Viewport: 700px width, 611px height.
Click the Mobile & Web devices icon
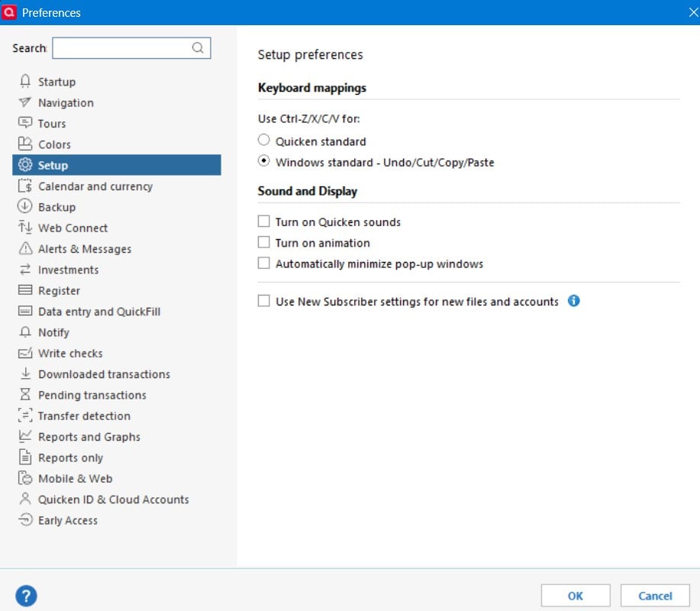[x=25, y=478]
